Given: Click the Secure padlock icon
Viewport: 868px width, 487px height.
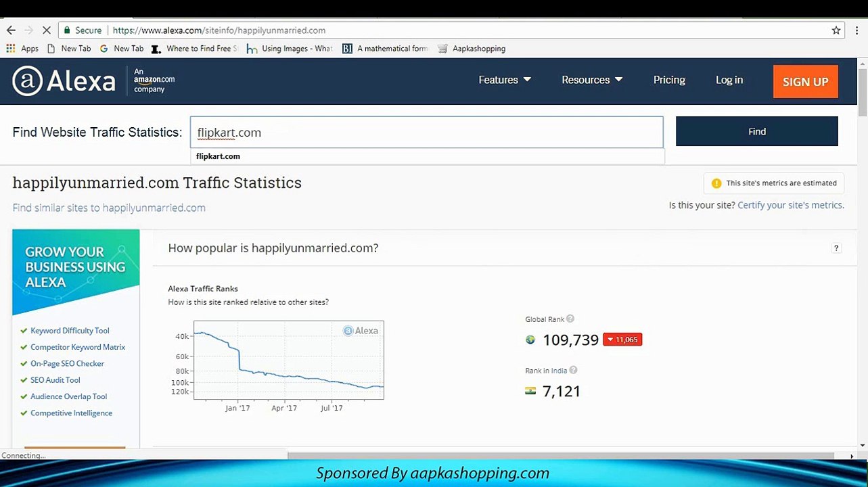Looking at the screenshot, I should tap(66, 30).
